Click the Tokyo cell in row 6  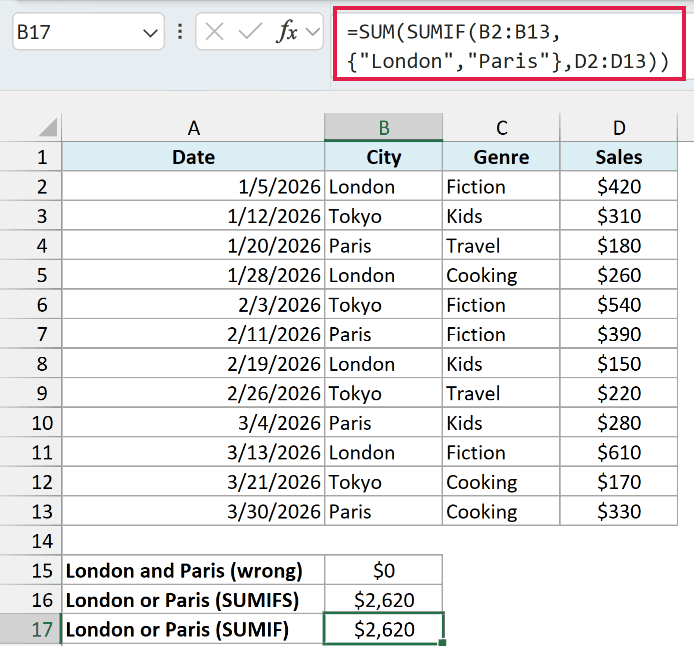383,304
